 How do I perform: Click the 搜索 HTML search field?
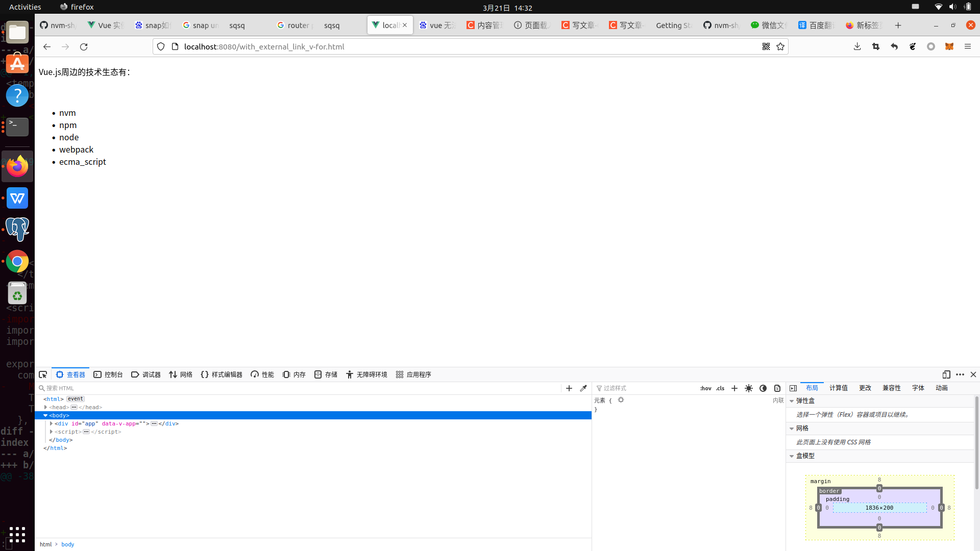pyautogui.click(x=301, y=388)
